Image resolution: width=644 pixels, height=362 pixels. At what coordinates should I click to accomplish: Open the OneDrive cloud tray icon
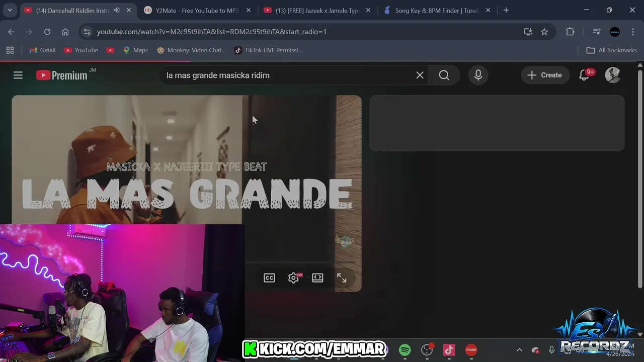[x=535, y=350]
